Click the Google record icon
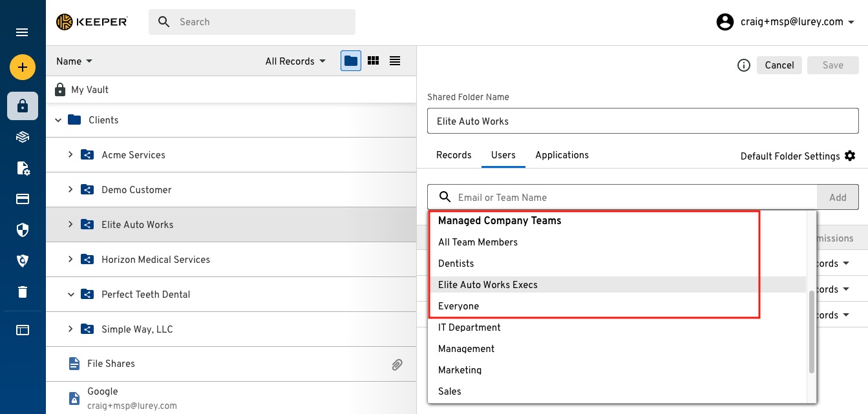 [74, 398]
